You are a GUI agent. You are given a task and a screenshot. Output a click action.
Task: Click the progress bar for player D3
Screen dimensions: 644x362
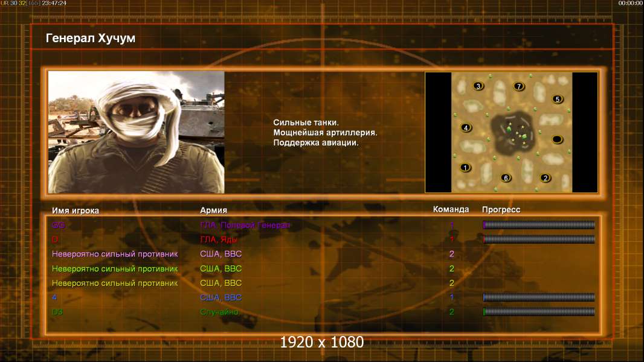click(539, 312)
